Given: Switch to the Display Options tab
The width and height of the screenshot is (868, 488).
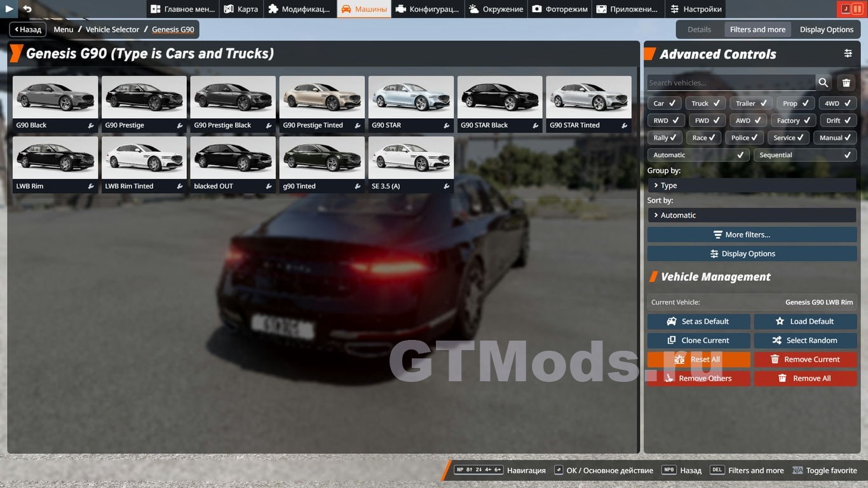Looking at the screenshot, I should point(826,29).
